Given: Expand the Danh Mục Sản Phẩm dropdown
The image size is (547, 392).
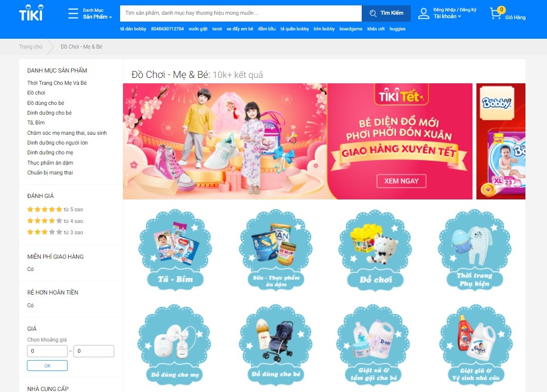Looking at the screenshot, I should click(x=98, y=14).
